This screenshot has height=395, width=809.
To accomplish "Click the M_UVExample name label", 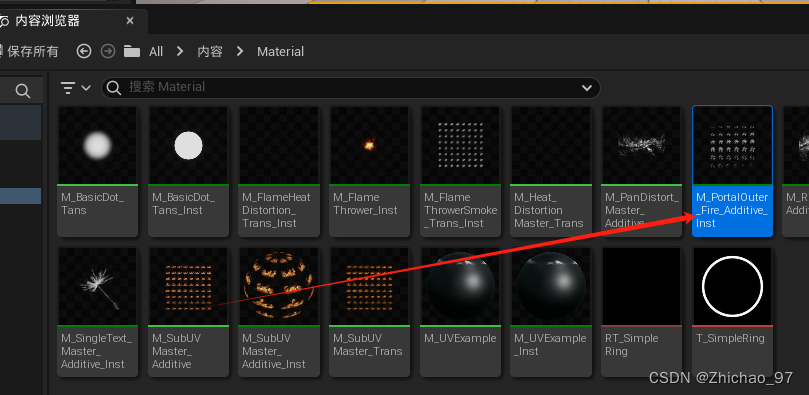I will pos(460,338).
